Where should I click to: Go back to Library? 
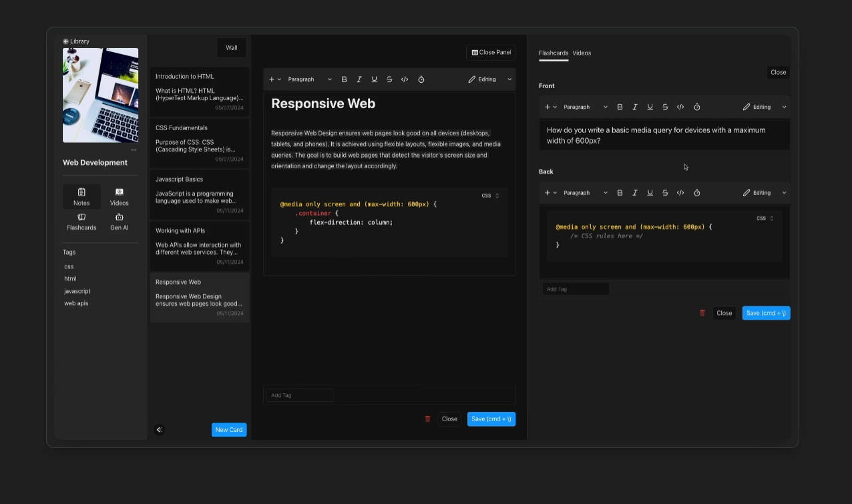pyautogui.click(x=76, y=41)
